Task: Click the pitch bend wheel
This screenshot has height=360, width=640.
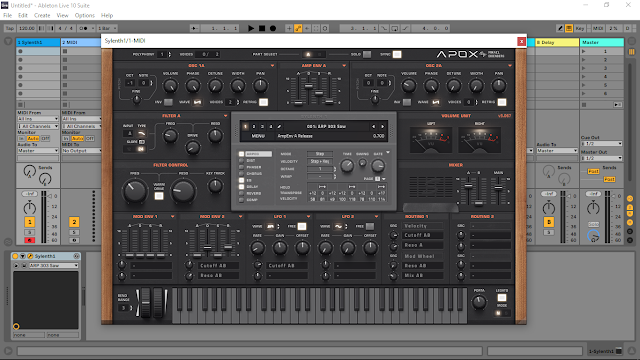Action: click(146, 302)
